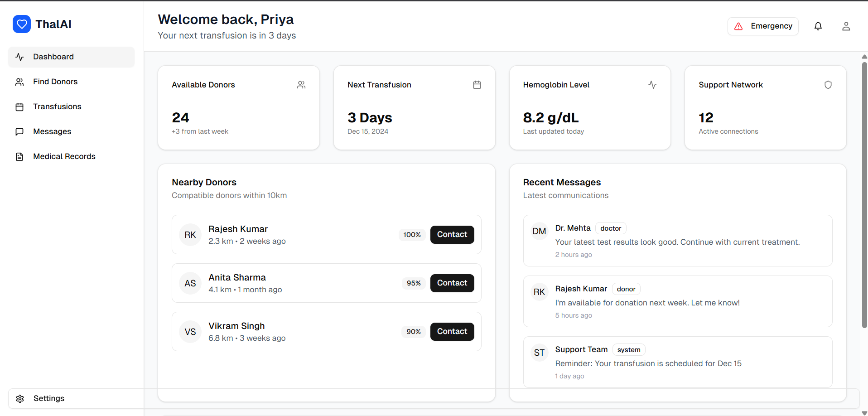This screenshot has width=868, height=416.
Task: Open the user profile icon
Action: (846, 26)
